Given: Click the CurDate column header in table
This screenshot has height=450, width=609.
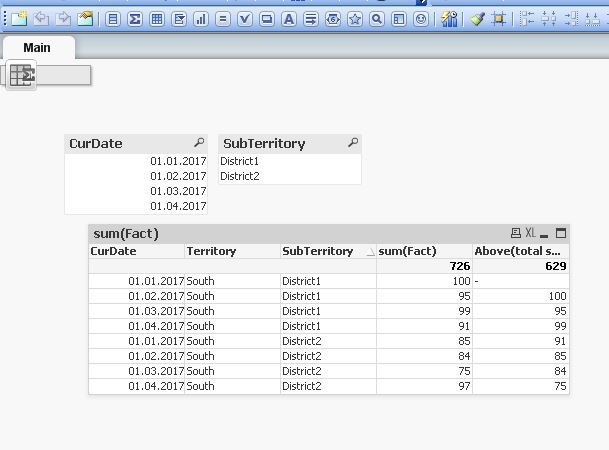Looking at the screenshot, I should coord(136,251).
